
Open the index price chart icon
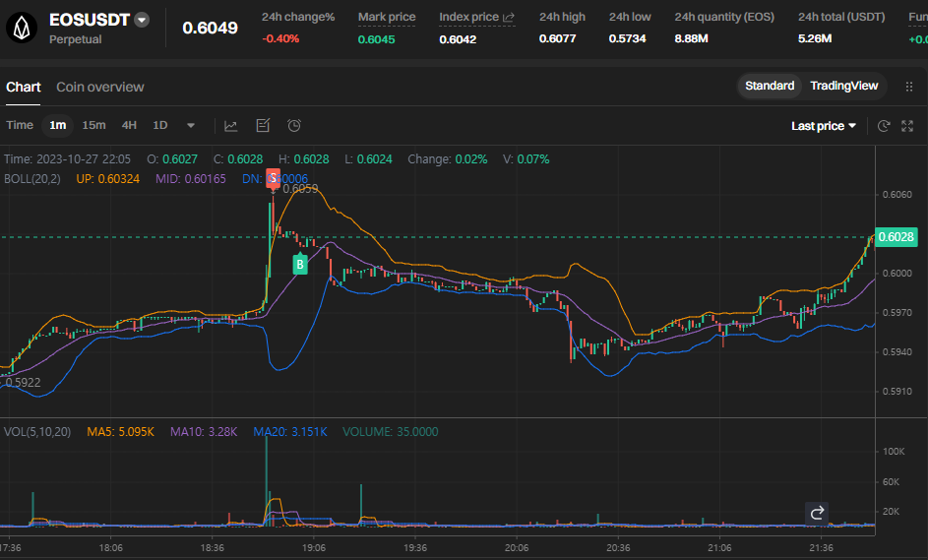click(509, 18)
